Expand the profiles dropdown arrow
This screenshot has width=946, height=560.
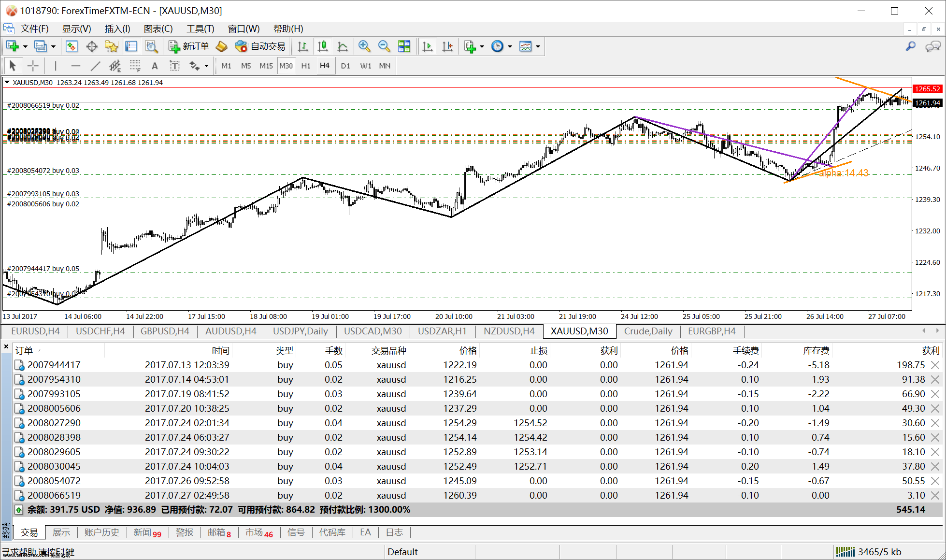(53, 47)
